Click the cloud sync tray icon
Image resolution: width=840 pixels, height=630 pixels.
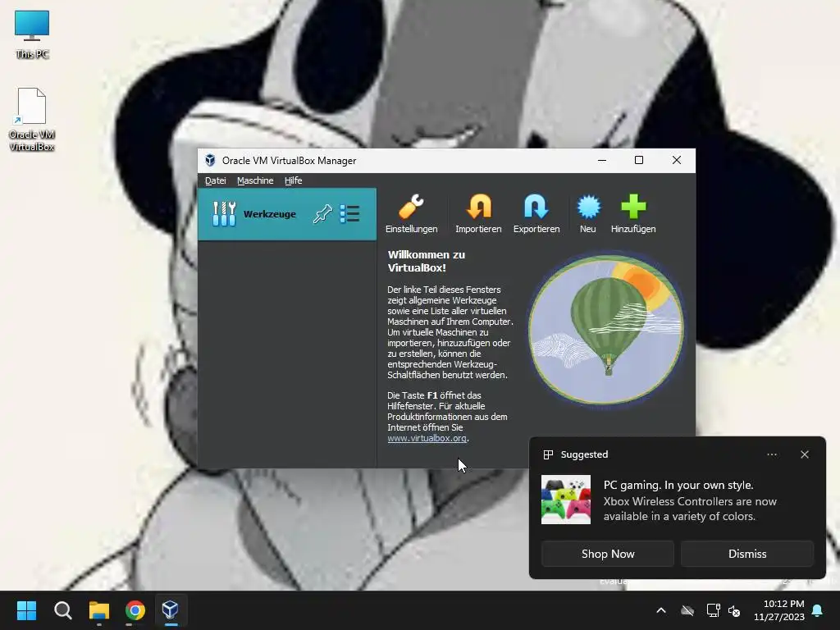(x=687, y=610)
